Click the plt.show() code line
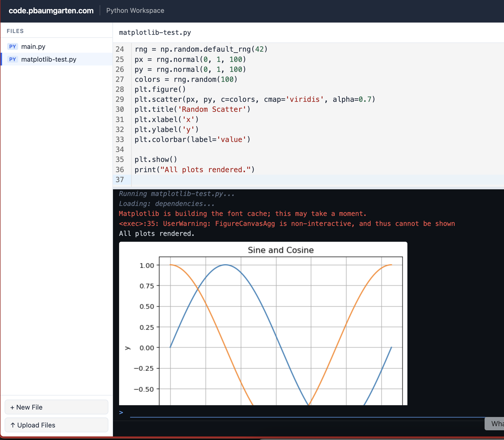 coord(156,160)
